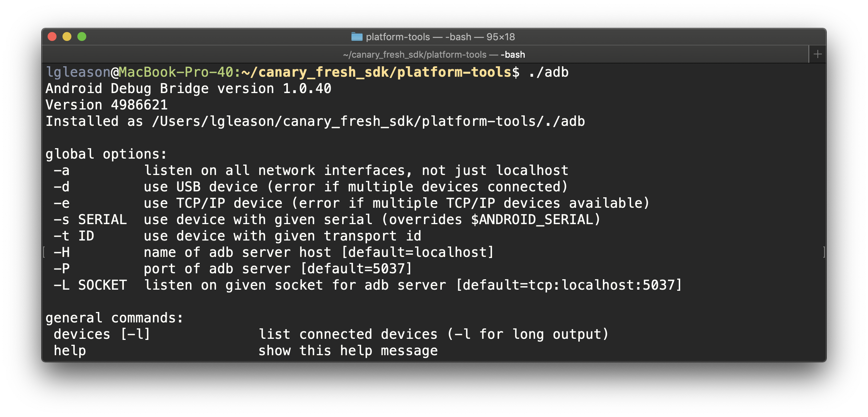The height and width of the screenshot is (417, 868).
Task: Click the 'global options:' heading
Action: [x=105, y=154]
